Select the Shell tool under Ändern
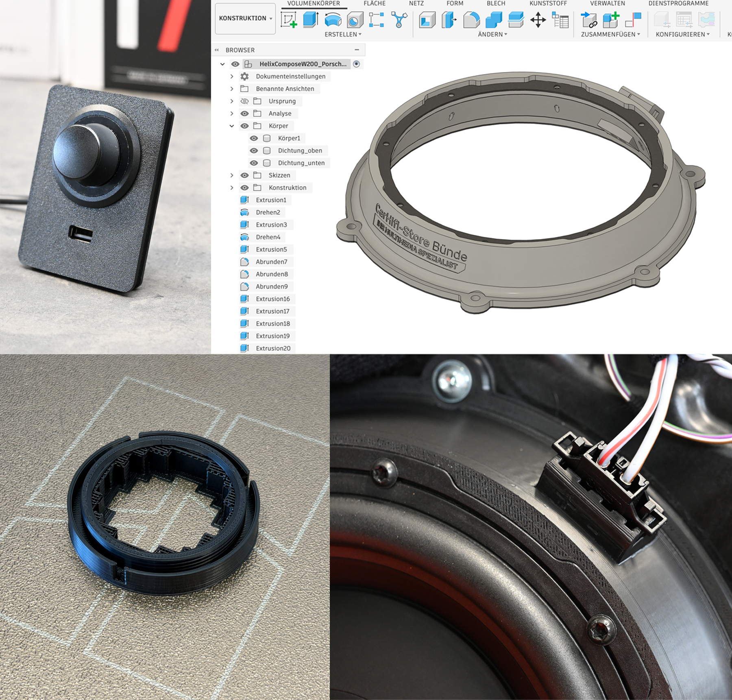732x700 pixels. click(x=427, y=20)
